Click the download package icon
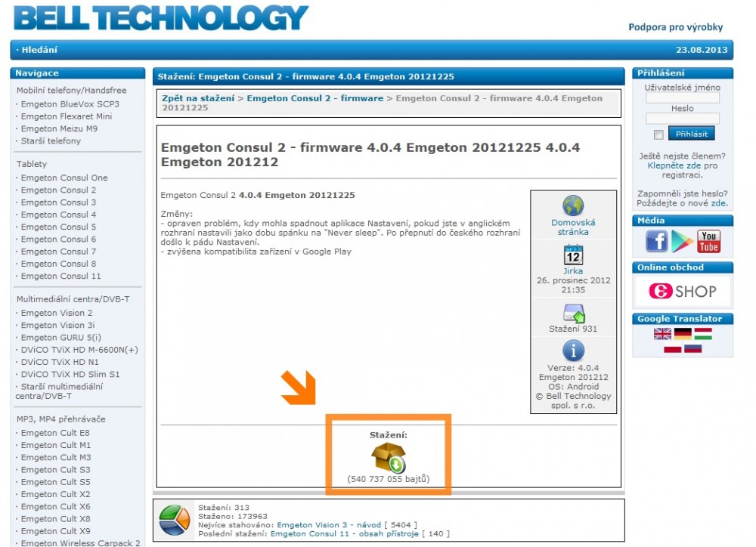This screenshot has height=547, width=756. click(389, 458)
